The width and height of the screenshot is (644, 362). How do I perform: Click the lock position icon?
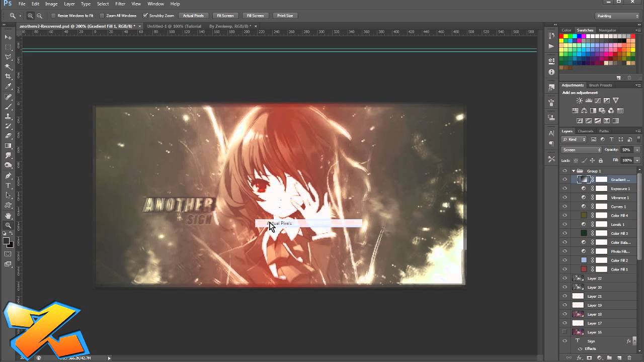592,160
